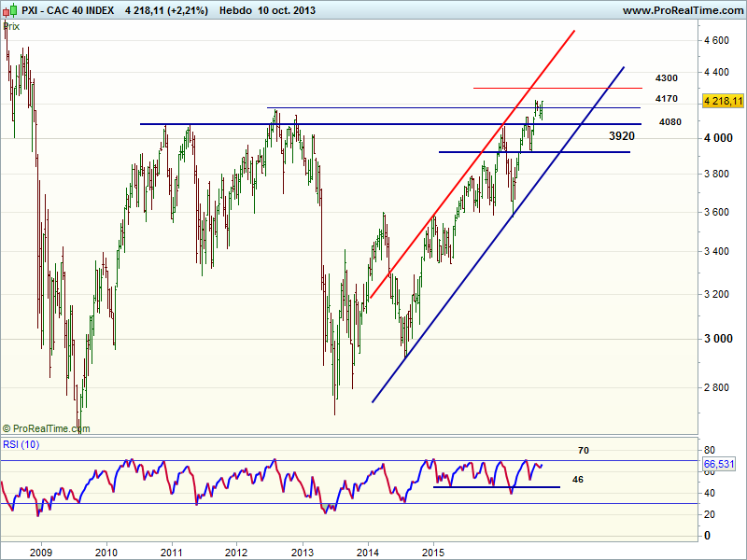Click the 4170 level annotation
This screenshot has height=560, width=747.
tap(667, 99)
